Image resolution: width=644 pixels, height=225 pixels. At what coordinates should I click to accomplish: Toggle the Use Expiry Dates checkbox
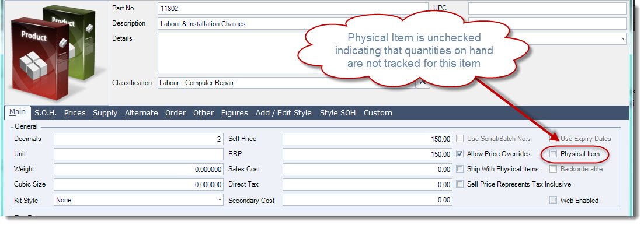pyautogui.click(x=554, y=139)
